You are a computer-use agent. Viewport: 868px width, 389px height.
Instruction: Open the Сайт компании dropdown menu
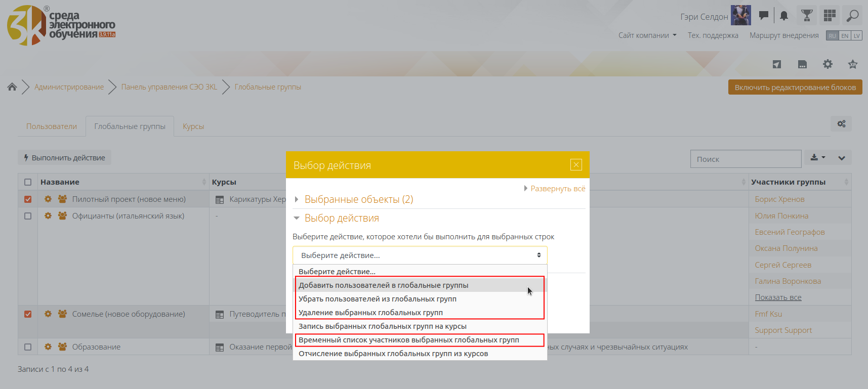[647, 35]
